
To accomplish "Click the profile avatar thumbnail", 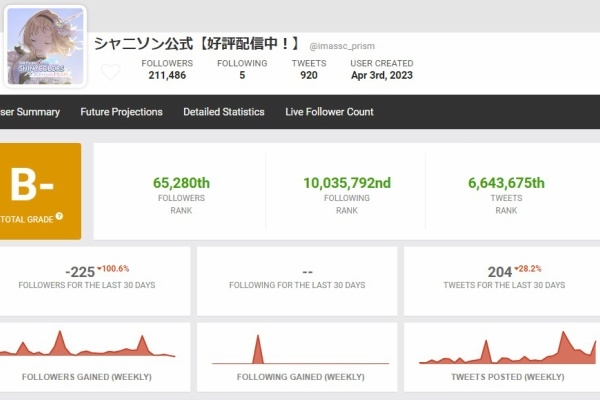I will click(45, 46).
